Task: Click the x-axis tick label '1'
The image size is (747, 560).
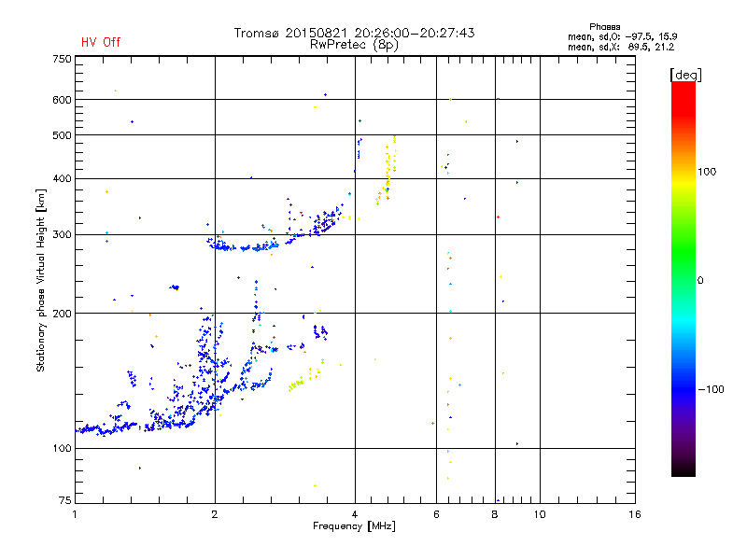Action: [75, 514]
